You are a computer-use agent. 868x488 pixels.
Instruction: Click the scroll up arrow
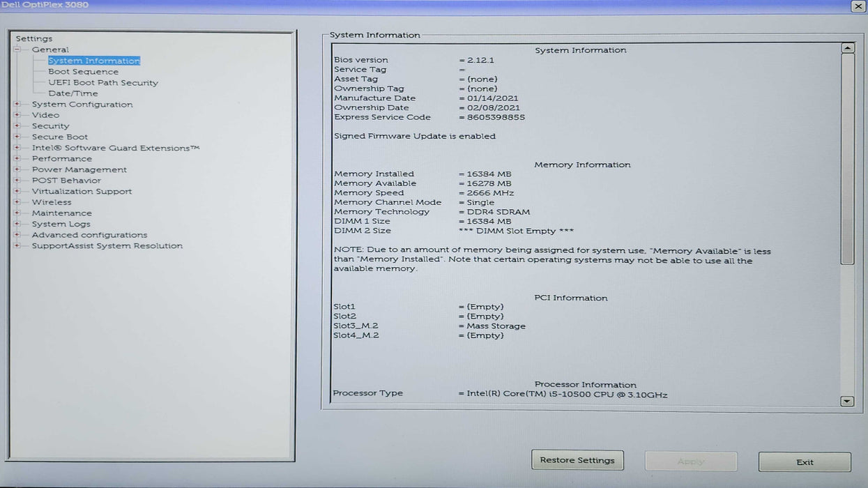tap(848, 48)
